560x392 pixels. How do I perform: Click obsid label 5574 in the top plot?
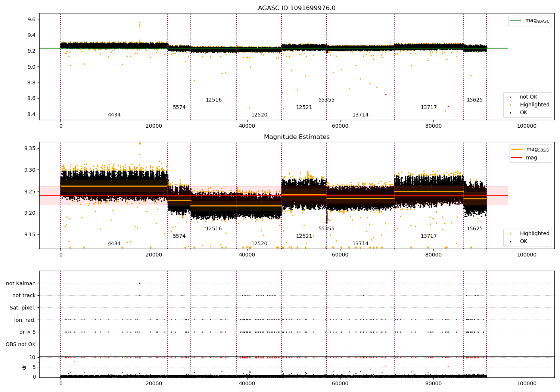(x=179, y=108)
